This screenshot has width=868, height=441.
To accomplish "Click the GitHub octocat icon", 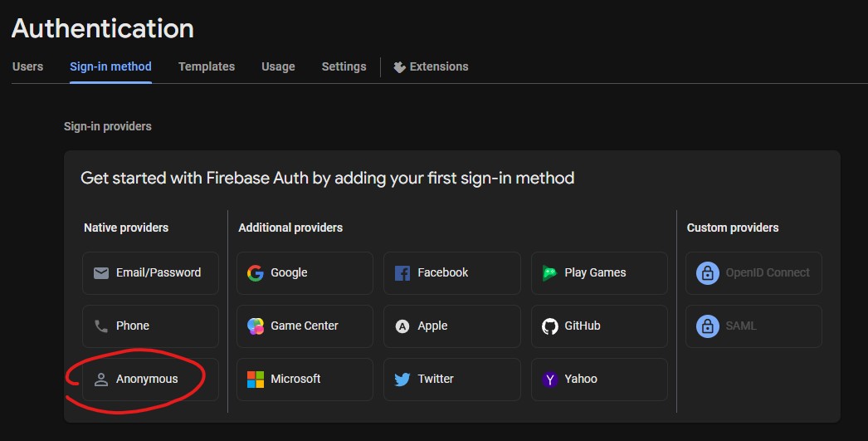I will tap(549, 326).
